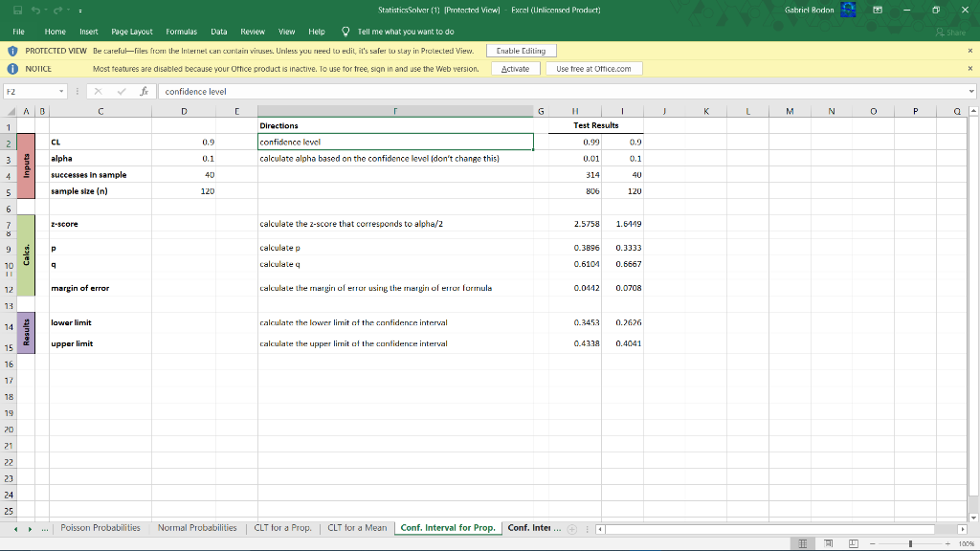Click the Activate button
The height and width of the screenshot is (551, 980).
(515, 69)
